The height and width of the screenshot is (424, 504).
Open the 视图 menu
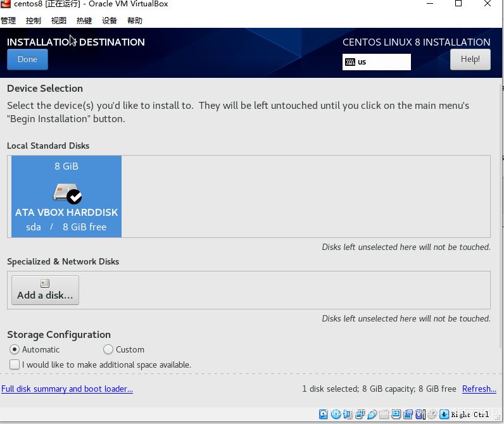(x=59, y=20)
